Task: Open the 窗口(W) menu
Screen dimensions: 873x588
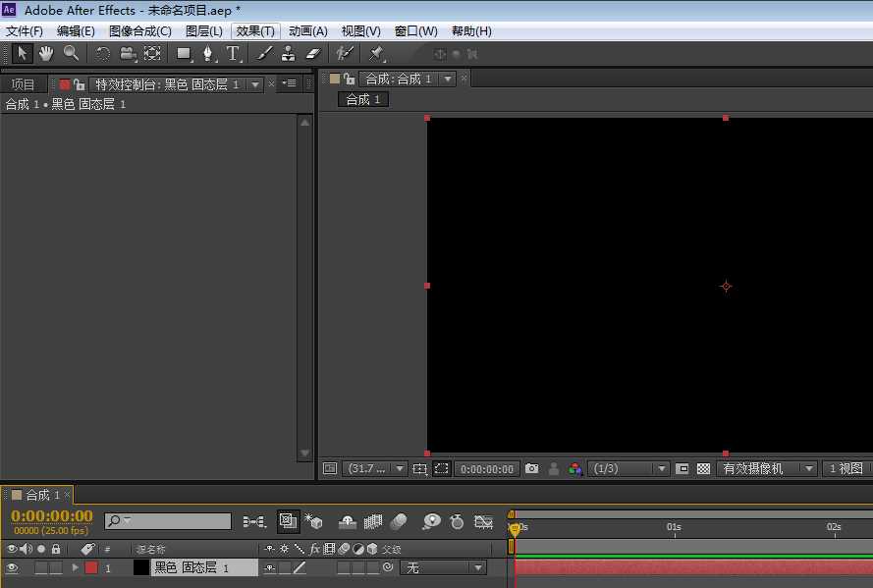Action: click(414, 30)
